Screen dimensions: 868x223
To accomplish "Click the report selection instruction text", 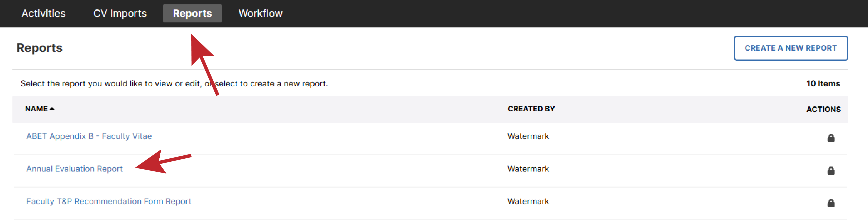I will coord(174,83).
